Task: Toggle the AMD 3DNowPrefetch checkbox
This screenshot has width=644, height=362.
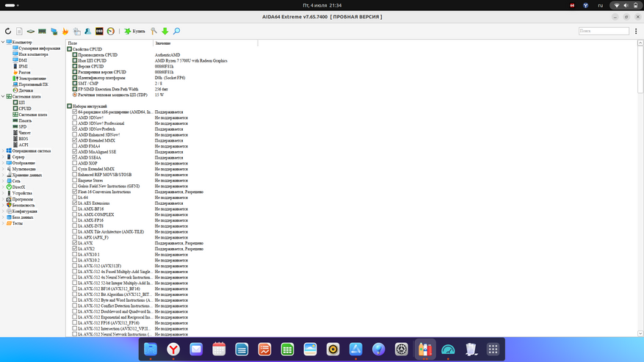Action: click(x=75, y=129)
